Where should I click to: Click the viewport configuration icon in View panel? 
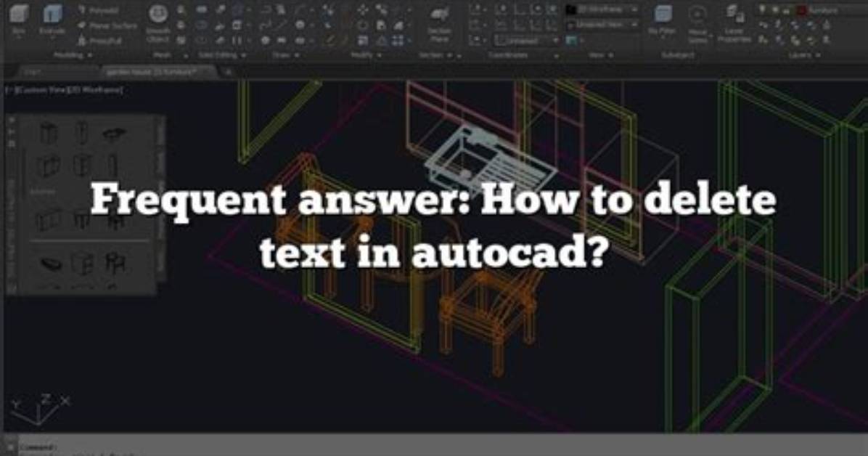click(571, 41)
